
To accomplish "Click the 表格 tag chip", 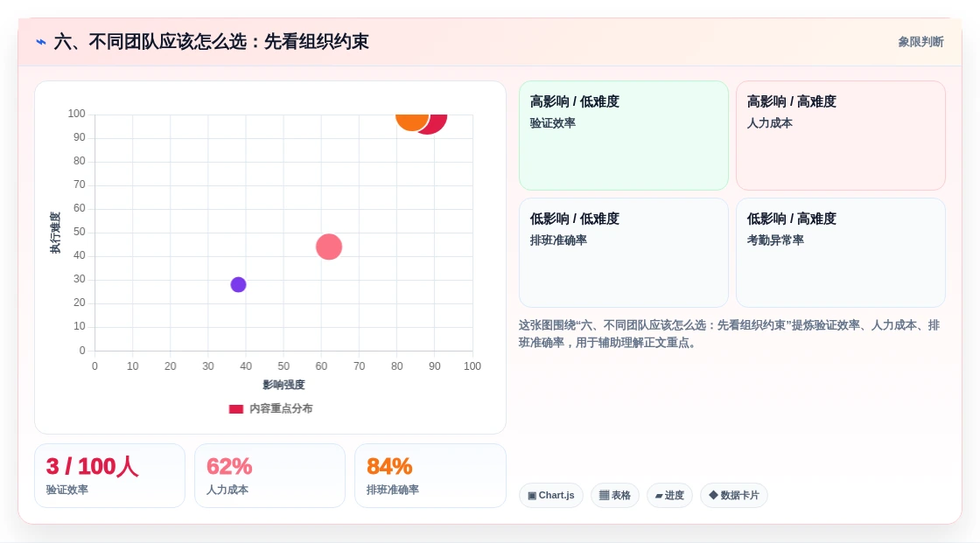I will [x=615, y=496].
